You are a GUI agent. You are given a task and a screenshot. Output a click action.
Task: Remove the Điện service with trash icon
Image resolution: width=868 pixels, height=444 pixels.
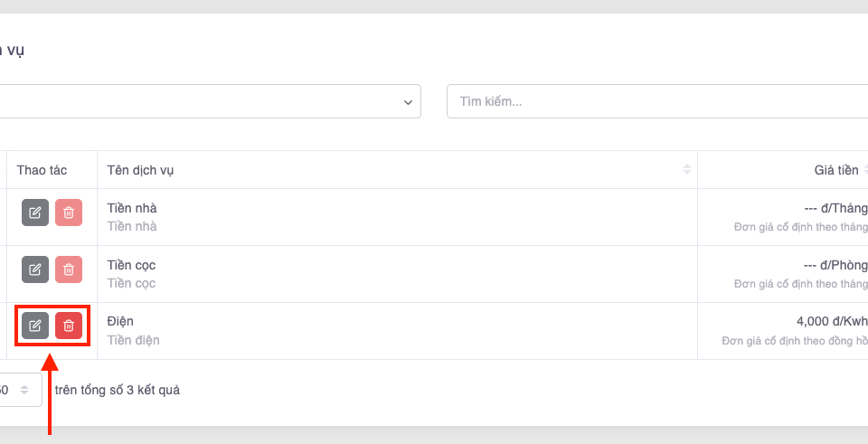coord(69,326)
